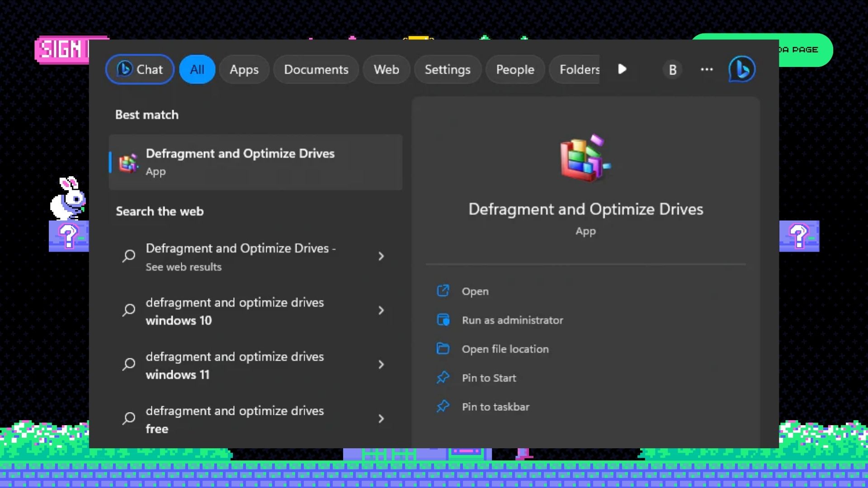Switch to the Documents filter

click(x=316, y=70)
